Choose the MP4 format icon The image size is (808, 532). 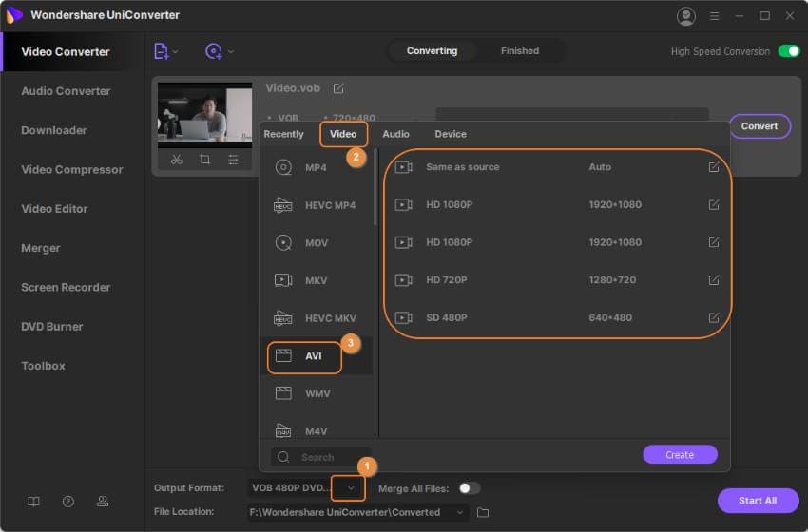pyautogui.click(x=283, y=167)
